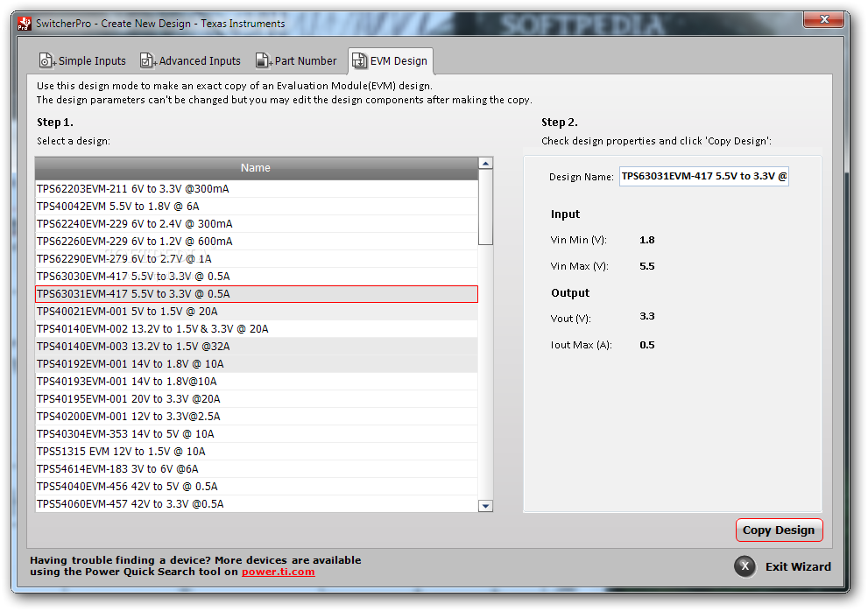Screen dimensions: 868x611
Task: Close the SwitcherPro window
Action: point(823,19)
